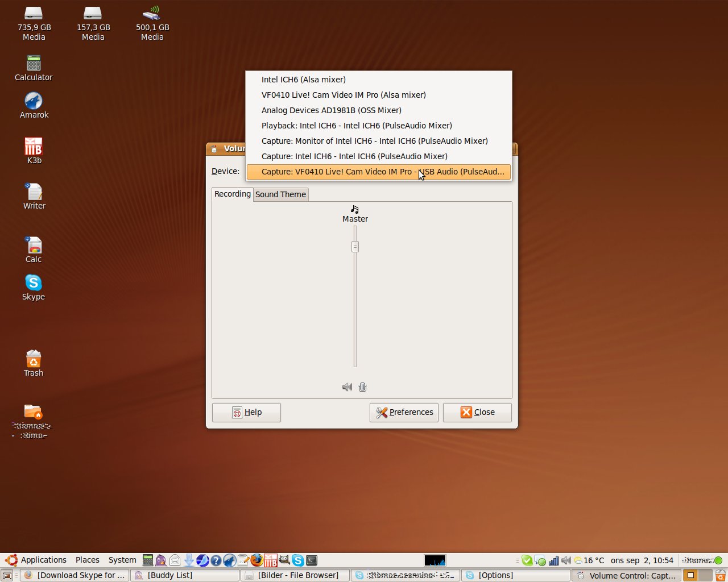Open the 500,1 GB Media drive
The width and height of the screenshot is (728, 582).
[x=152, y=23]
